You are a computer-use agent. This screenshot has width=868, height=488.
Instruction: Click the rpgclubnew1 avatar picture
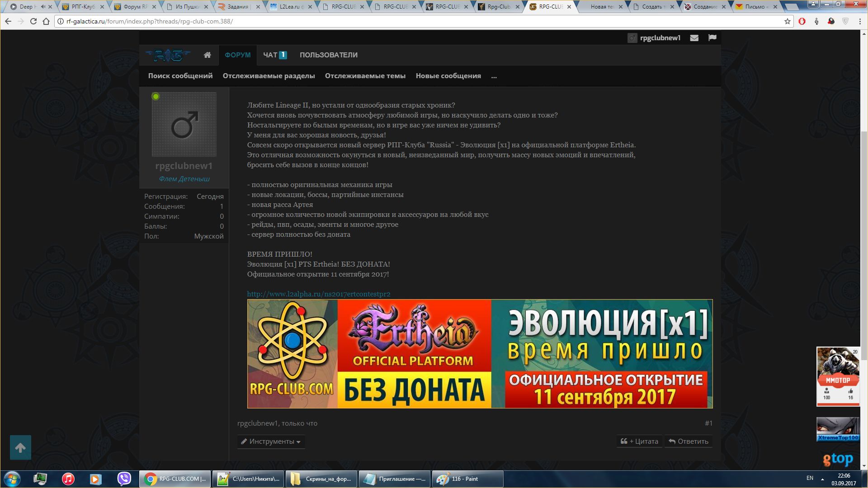[184, 125]
